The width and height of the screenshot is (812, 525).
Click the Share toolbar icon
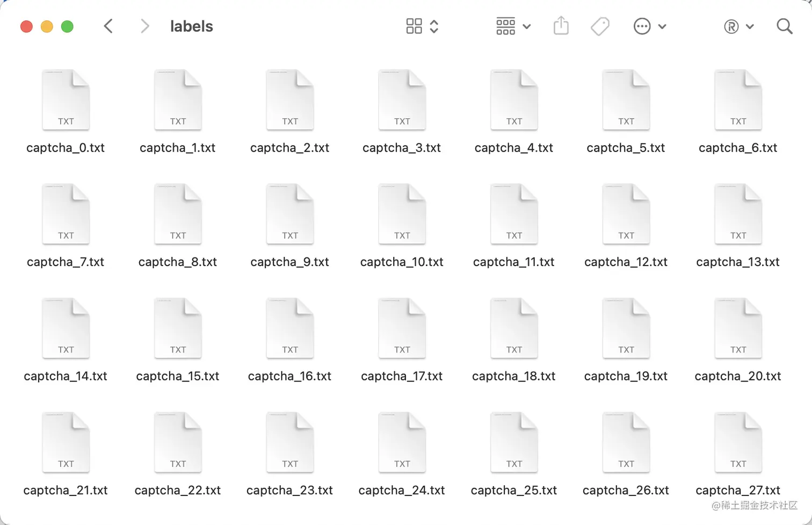point(561,25)
